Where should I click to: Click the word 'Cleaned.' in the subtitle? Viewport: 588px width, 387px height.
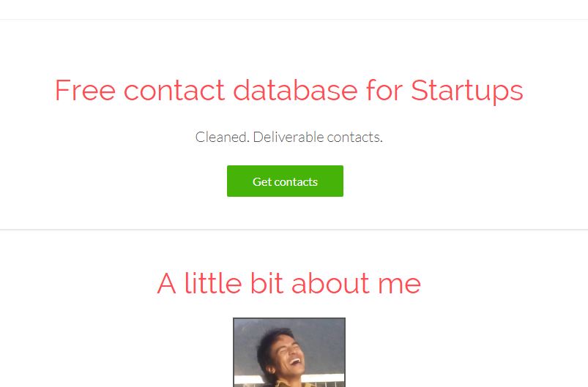(x=222, y=137)
